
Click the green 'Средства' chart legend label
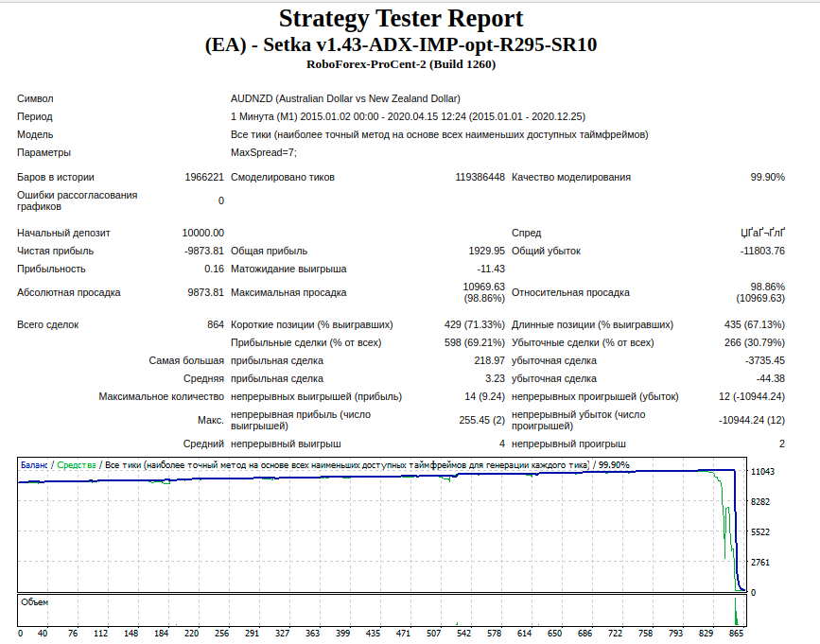(x=77, y=465)
